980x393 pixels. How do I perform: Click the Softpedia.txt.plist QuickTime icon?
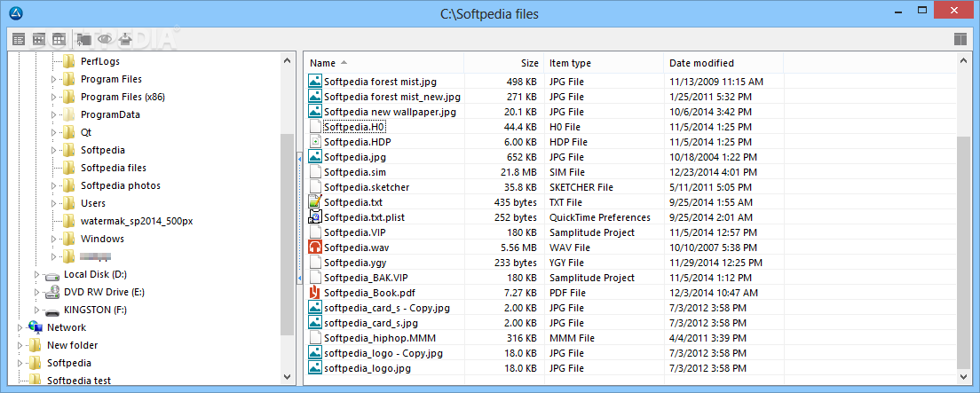point(316,217)
